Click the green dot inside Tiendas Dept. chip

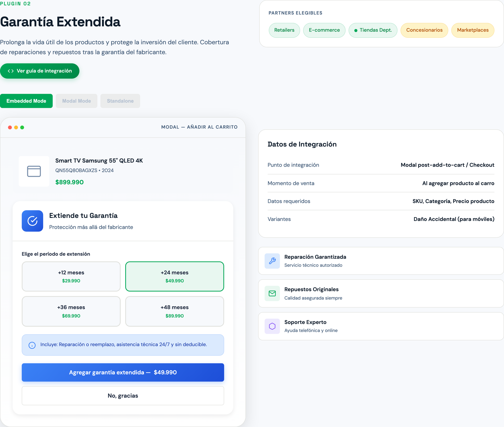click(x=356, y=30)
